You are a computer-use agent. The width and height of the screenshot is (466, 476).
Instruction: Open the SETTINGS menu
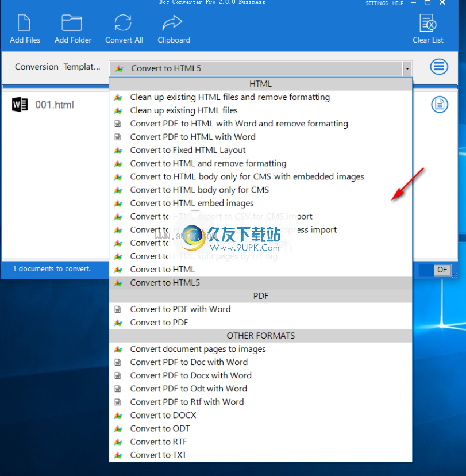coord(376,3)
